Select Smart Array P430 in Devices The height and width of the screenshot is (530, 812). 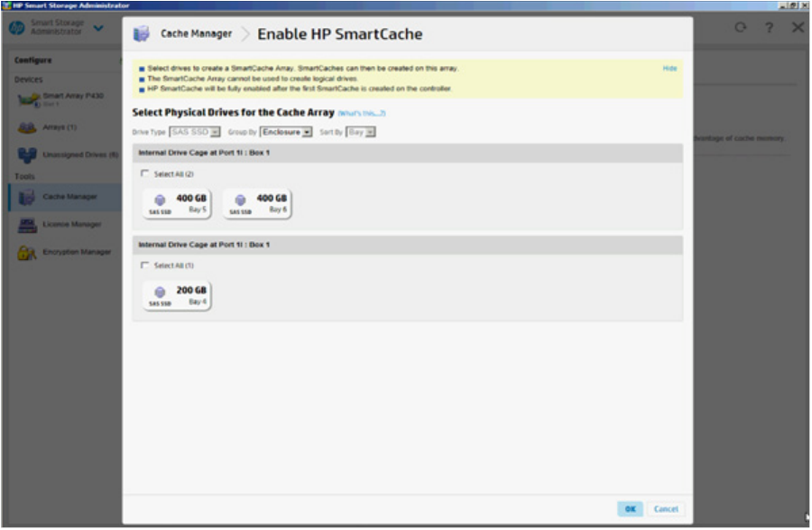click(x=73, y=96)
